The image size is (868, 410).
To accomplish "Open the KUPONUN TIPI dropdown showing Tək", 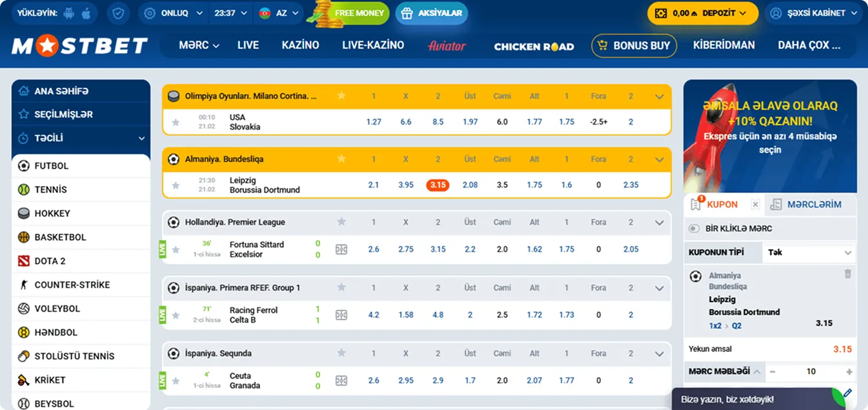I will pyautogui.click(x=809, y=252).
